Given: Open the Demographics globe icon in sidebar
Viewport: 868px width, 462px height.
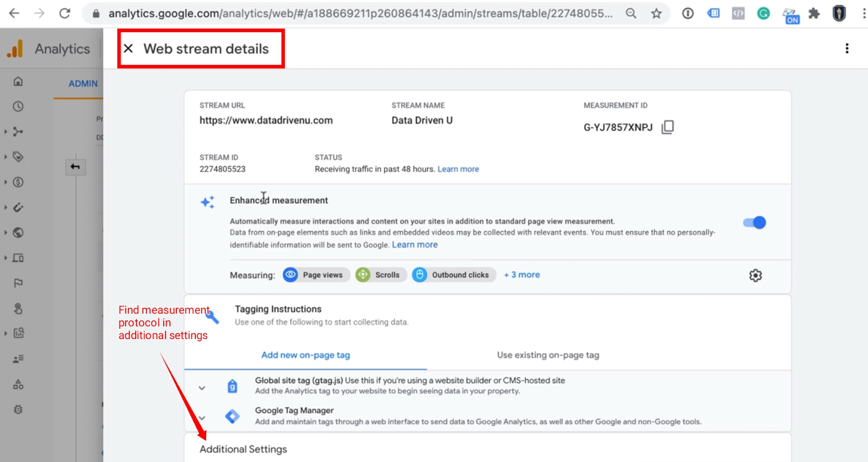Looking at the screenshot, I should pyautogui.click(x=18, y=233).
